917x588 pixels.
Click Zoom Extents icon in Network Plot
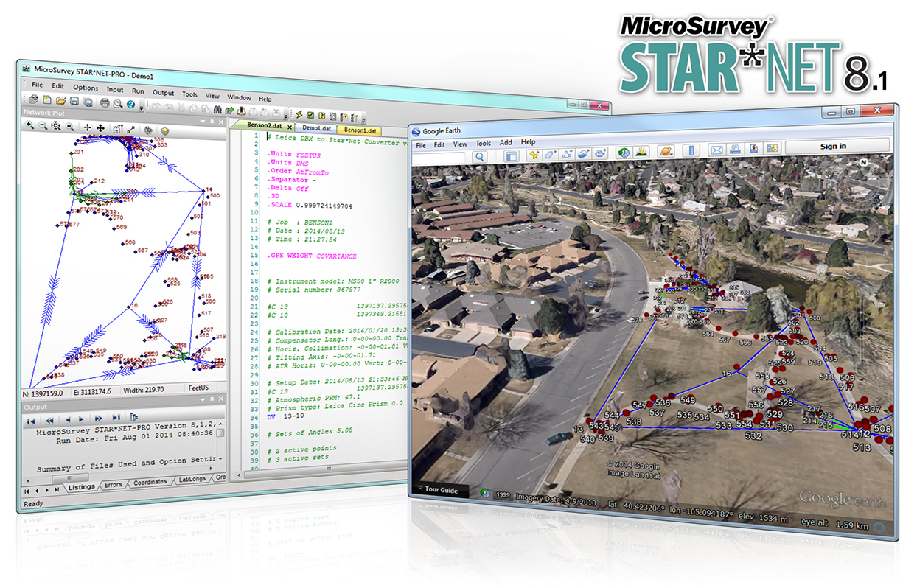click(x=56, y=127)
